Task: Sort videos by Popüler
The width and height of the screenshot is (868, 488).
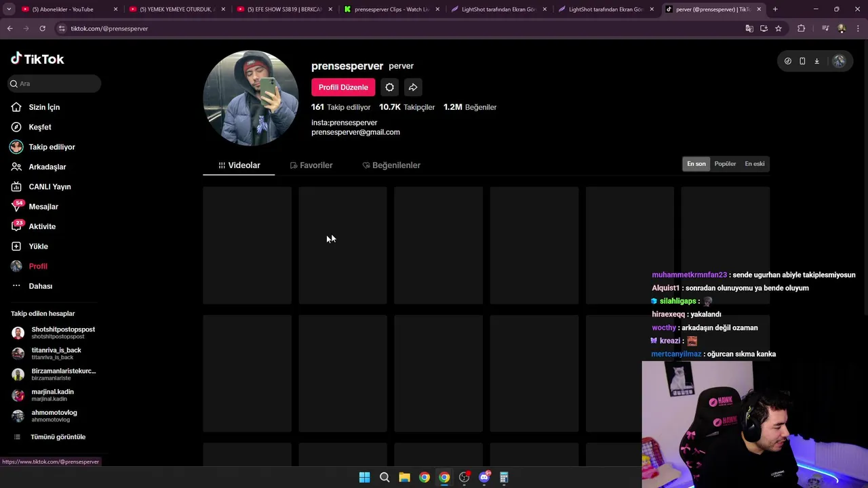Action: (x=725, y=164)
